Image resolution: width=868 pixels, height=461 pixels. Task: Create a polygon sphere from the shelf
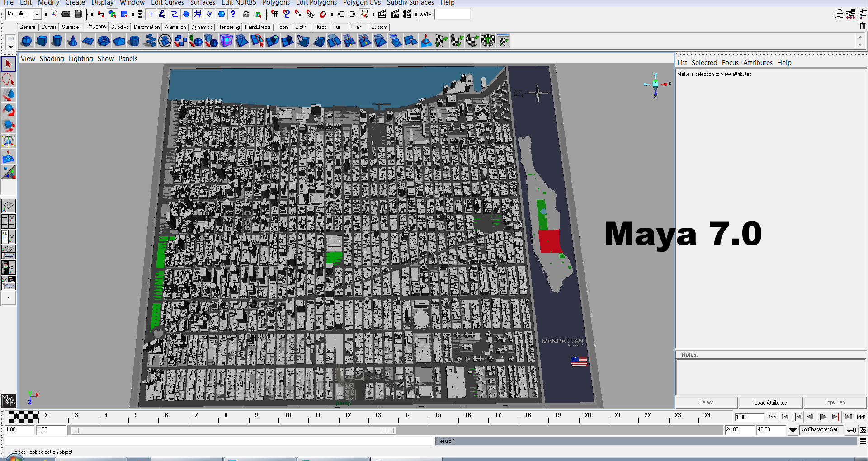point(26,41)
